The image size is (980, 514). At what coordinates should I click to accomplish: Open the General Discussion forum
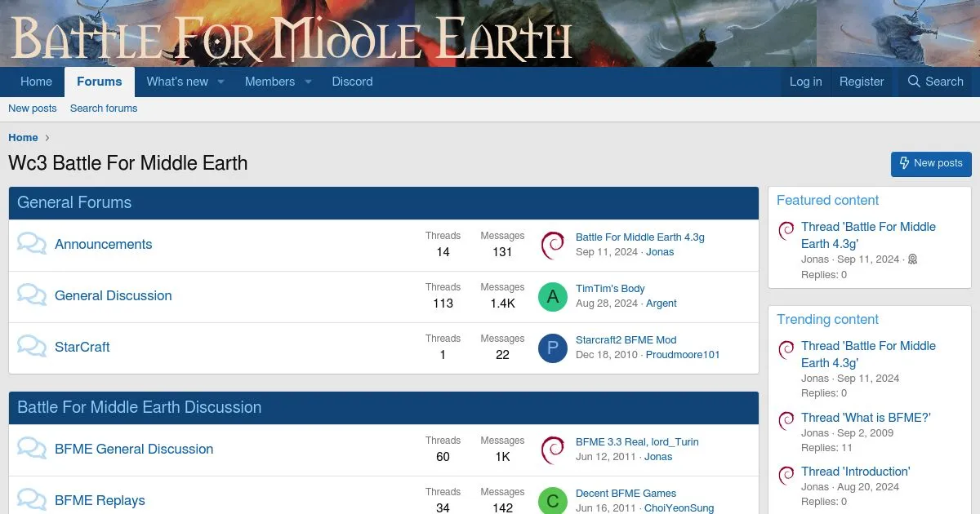pos(114,296)
